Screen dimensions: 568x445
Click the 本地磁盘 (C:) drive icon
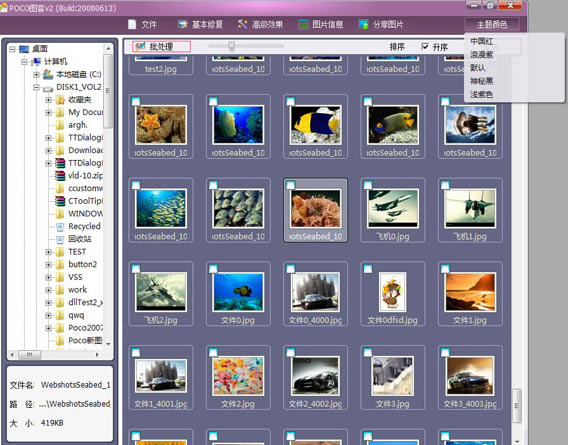pos(48,74)
